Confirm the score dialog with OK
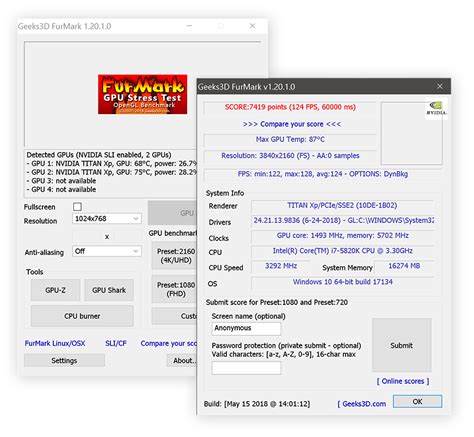Screen dimensions: 474x437 click(418, 401)
